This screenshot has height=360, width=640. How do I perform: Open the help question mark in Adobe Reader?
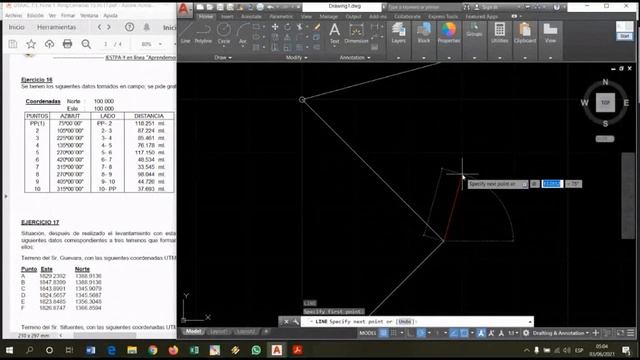click(x=129, y=27)
